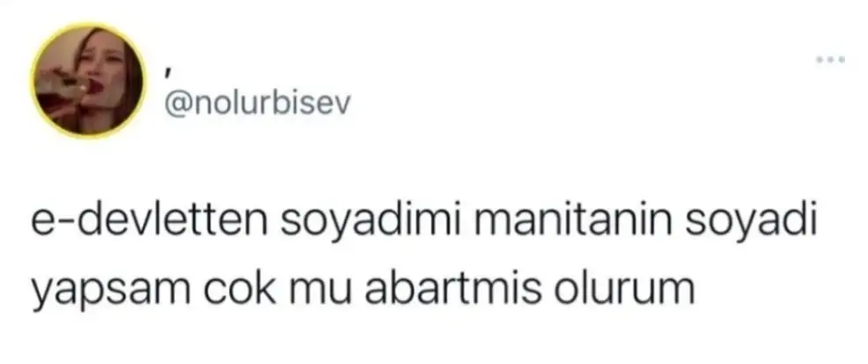Image resolution: width=868 pixels, height=364 pixels.
Task: Open the profile picture avatar
Action: tap(88, 81)
